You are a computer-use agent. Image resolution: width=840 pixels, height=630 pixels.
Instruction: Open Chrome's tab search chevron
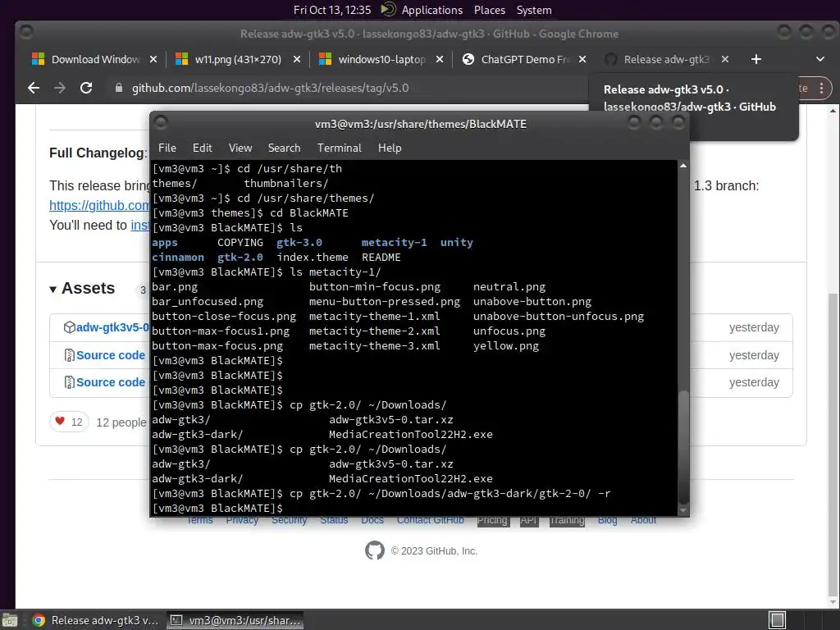[x=819, y=59]
